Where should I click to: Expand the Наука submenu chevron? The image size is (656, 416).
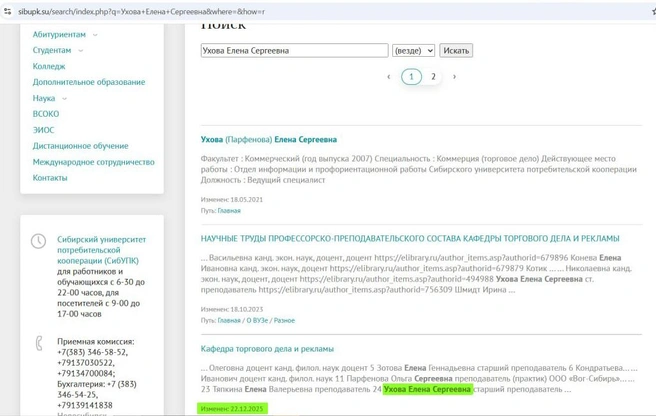(x=64, y=99)
